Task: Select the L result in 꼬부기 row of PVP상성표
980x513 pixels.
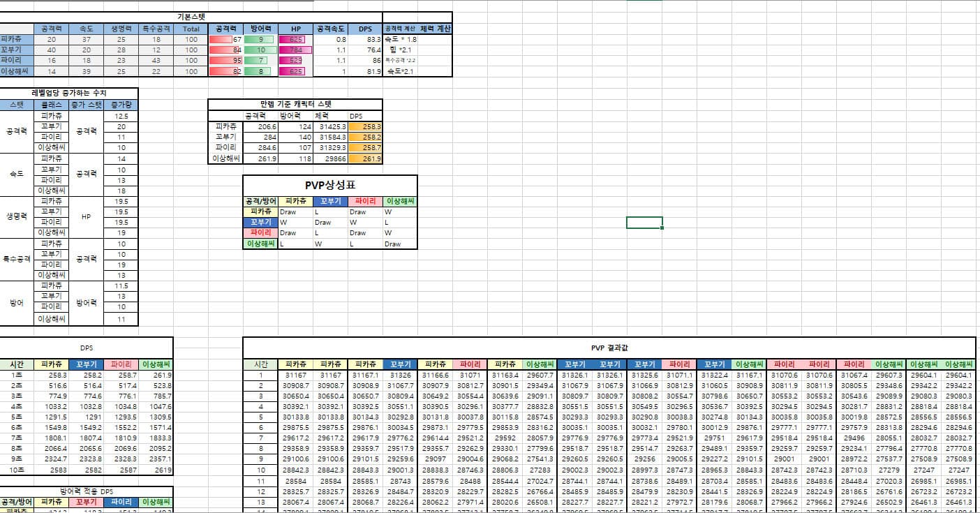Action: pos(400,222)
